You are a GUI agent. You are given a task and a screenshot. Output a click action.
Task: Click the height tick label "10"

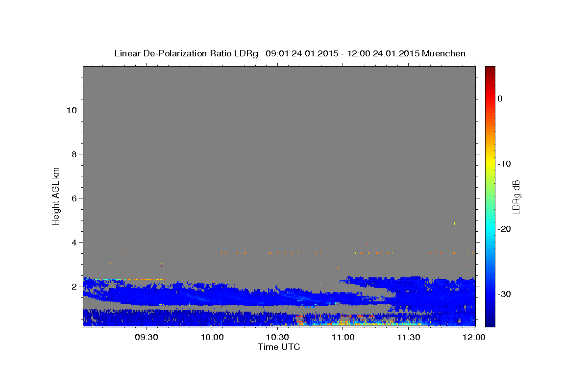[x=72, y=110]
